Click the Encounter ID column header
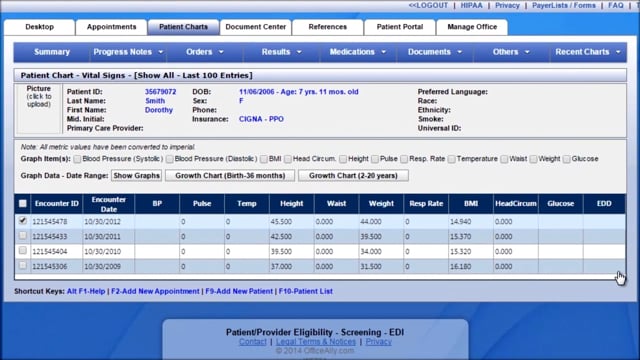The image size is (640, 360). 57,204
